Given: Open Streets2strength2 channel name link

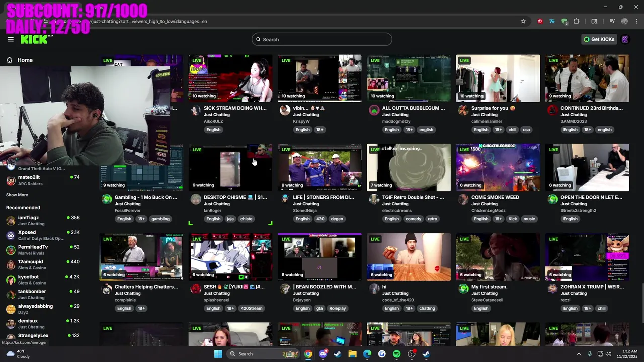Looking at the screenshot, I should [578, 211].
